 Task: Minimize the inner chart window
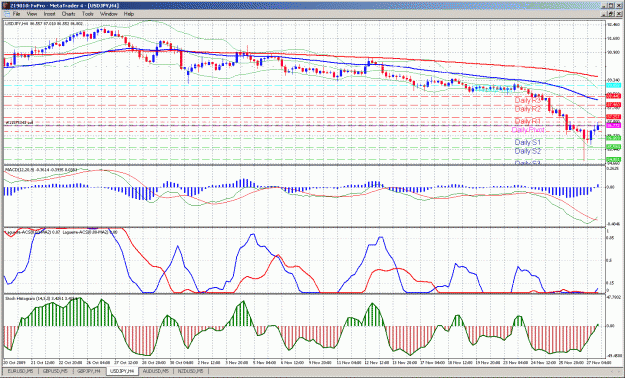604,14
